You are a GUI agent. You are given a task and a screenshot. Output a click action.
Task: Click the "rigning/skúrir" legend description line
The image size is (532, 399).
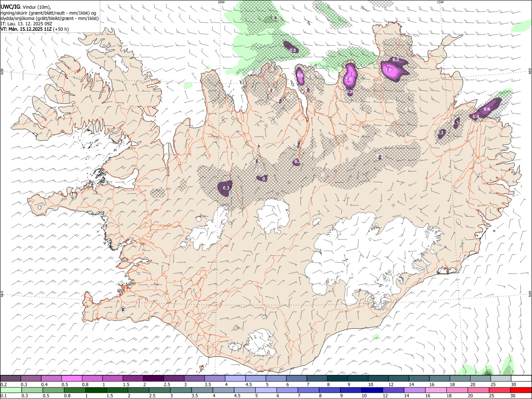pyautogui.click(x=49, y=13)
